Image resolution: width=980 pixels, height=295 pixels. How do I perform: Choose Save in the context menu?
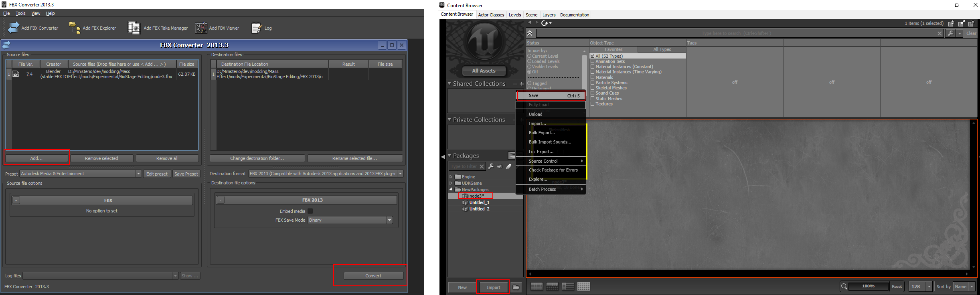pyautogui.click(x=551, y=95)
